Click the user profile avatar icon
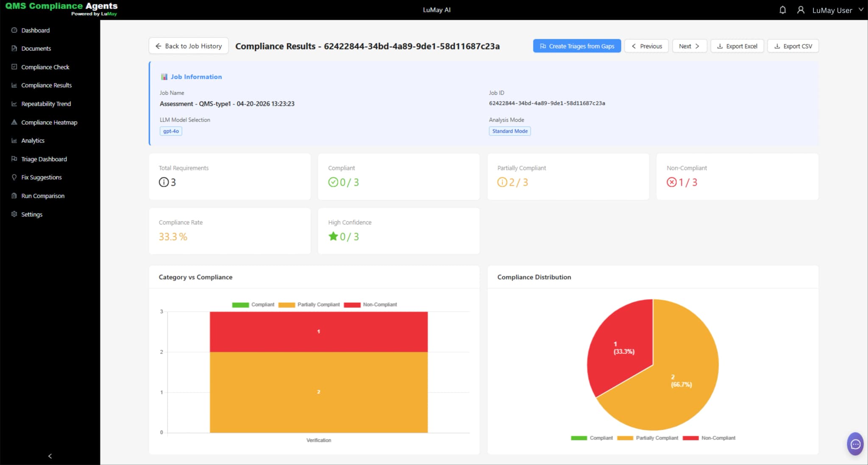 point(801,10)
